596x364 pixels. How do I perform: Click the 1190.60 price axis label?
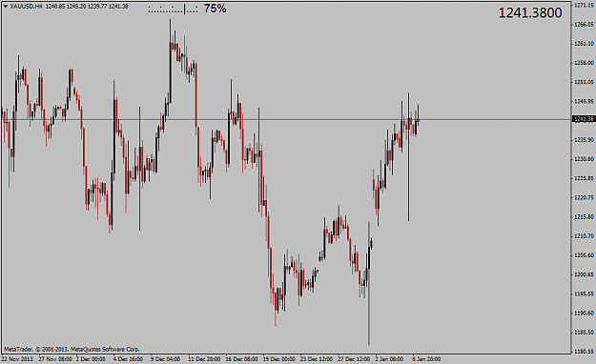click(585, 313)
